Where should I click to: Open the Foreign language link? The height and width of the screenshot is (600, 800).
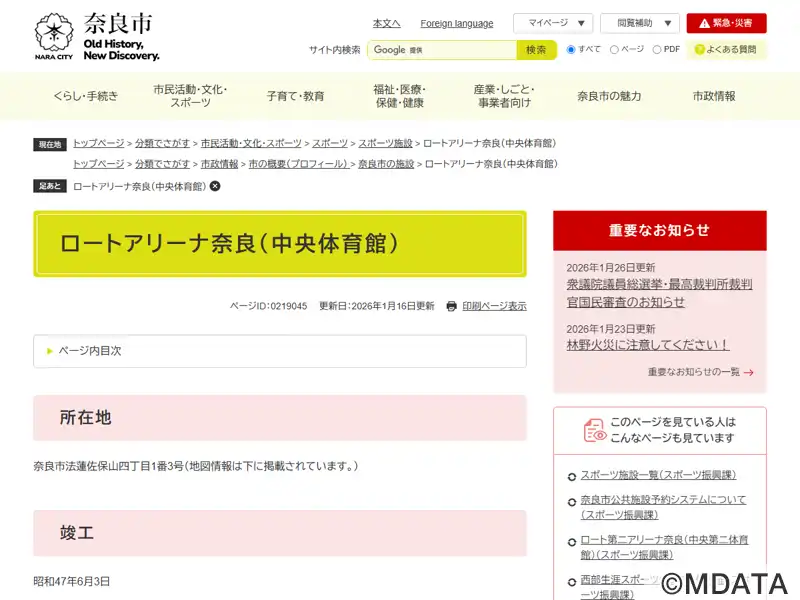(x=457, y=23)
